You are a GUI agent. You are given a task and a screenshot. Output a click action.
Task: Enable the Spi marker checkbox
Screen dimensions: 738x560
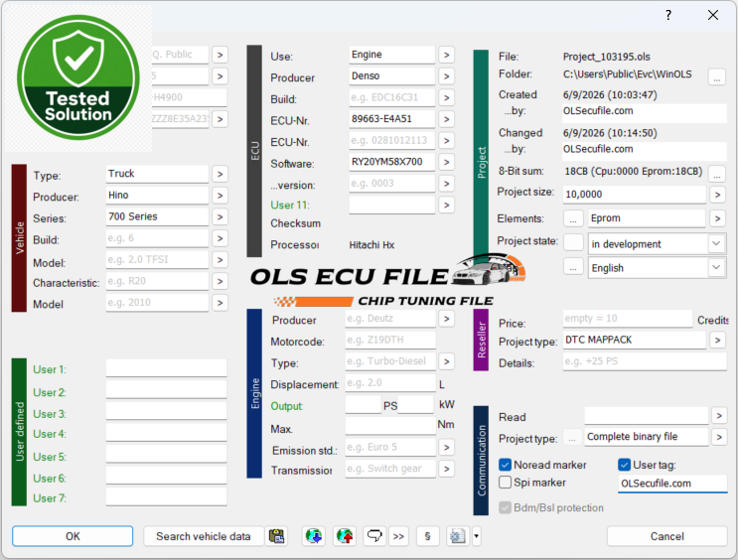(x=505, y=483)
